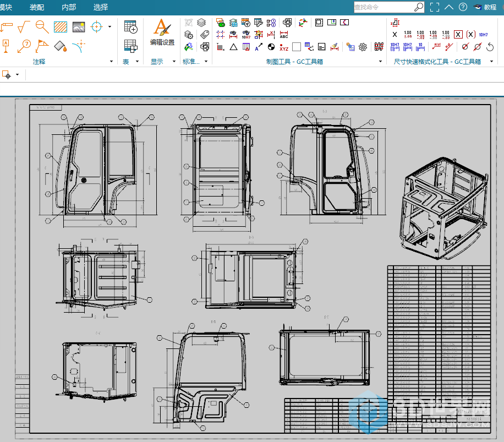The image size is (504, 442).
Task: Select the black-white center of gravity symbol
Action: (x=271, y=47)
